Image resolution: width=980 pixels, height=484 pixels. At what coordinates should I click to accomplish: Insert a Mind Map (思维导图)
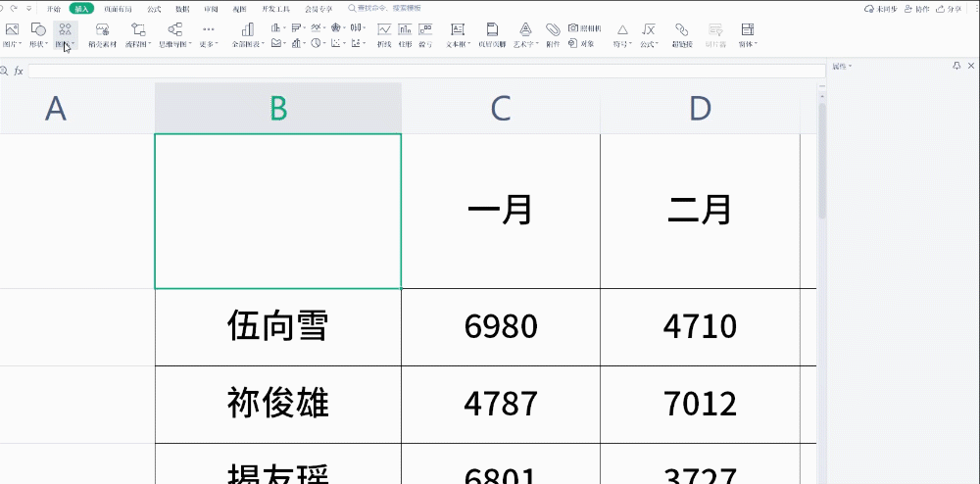point(175,35)
